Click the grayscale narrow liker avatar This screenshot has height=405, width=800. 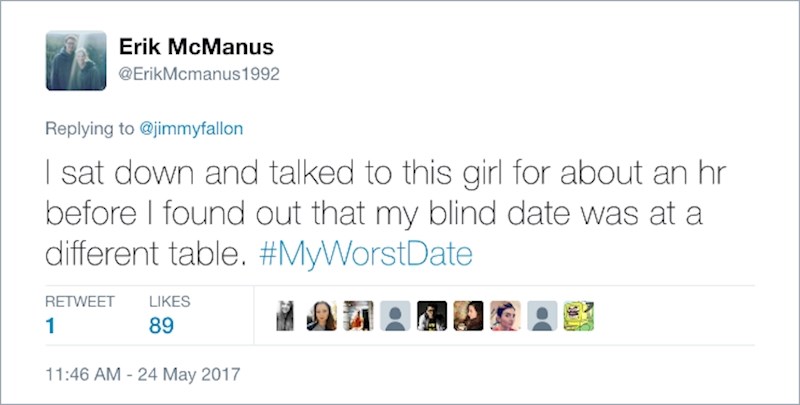286,316
